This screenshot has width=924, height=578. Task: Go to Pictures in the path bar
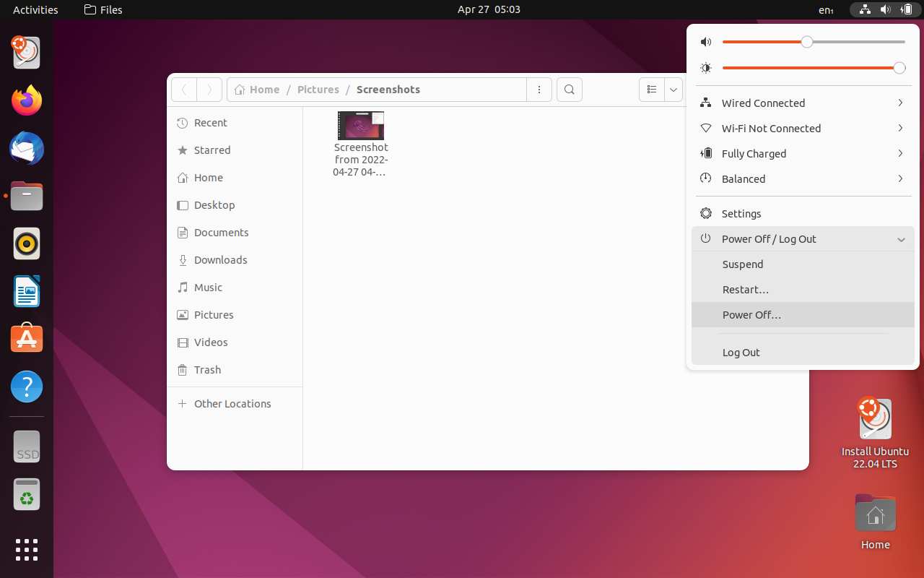(318, 90)
